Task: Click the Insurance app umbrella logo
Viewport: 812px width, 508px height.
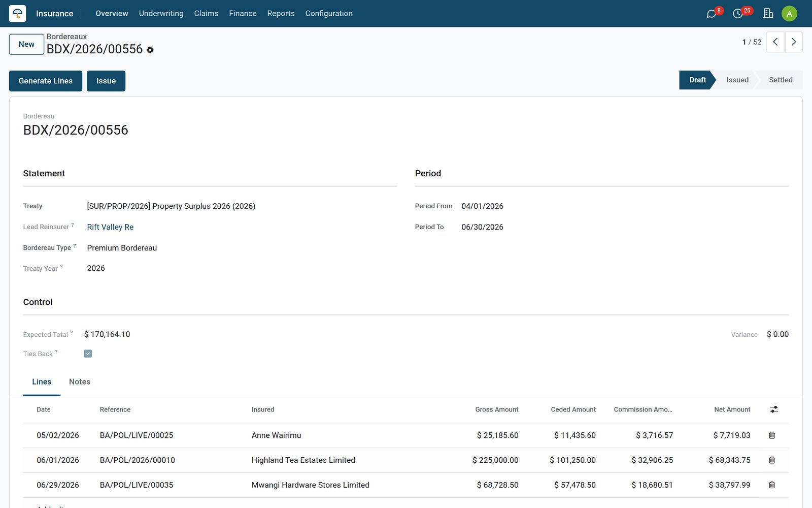Action: point(17,13)
